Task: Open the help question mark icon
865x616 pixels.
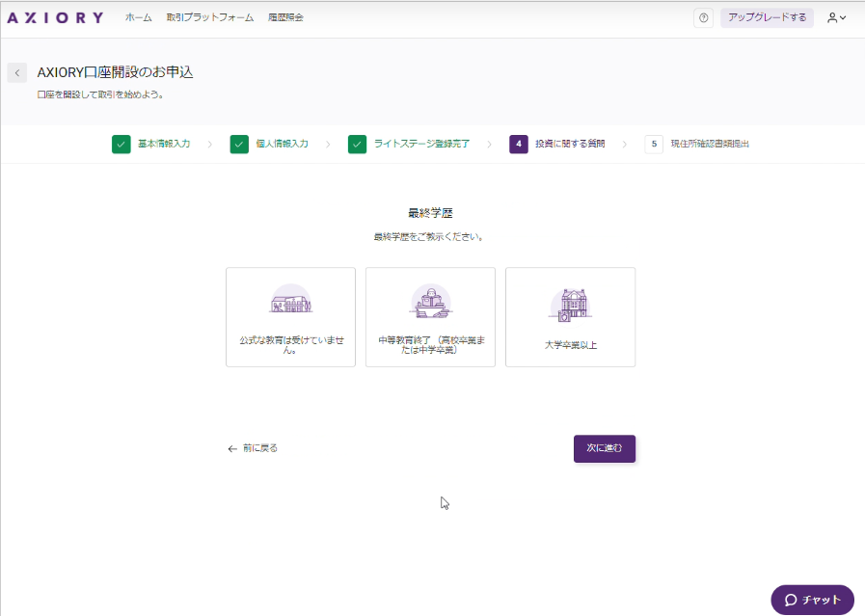Action: coord(703,18)
